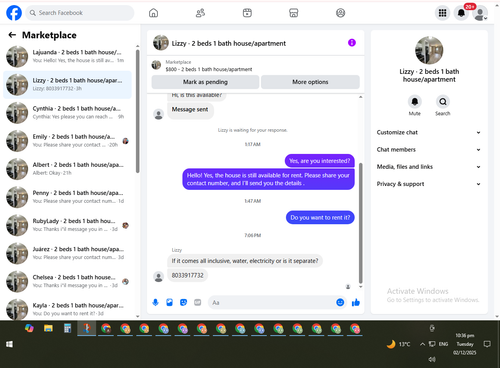The image size is (500, 368).
Task: Open the Groups icon in top navigation
Action: tap(340, 13)
